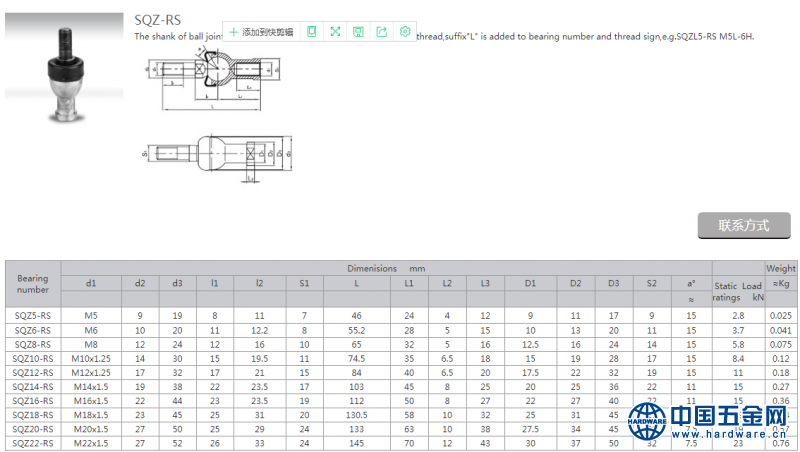Screen dimensions: 800x452
Task: Click the SQZ-RS product title
Action: point(159,18)
